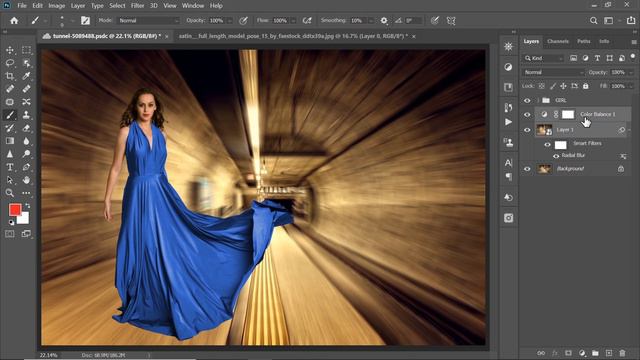640x360 pixels.
Task: Add layer style fx icon
Action: point(555,353)
